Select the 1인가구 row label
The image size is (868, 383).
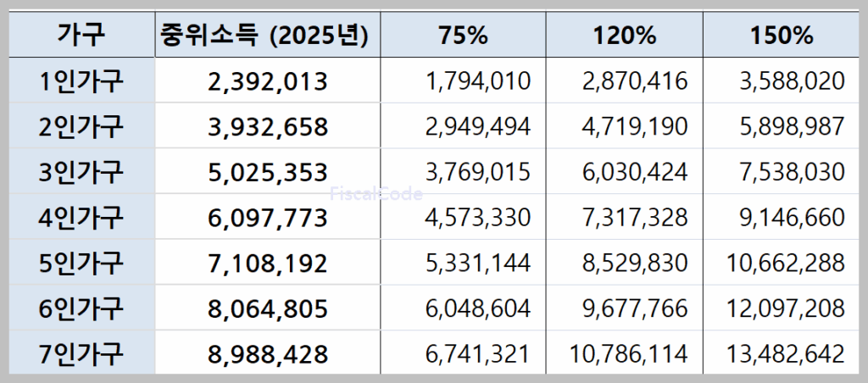(81, 81)
